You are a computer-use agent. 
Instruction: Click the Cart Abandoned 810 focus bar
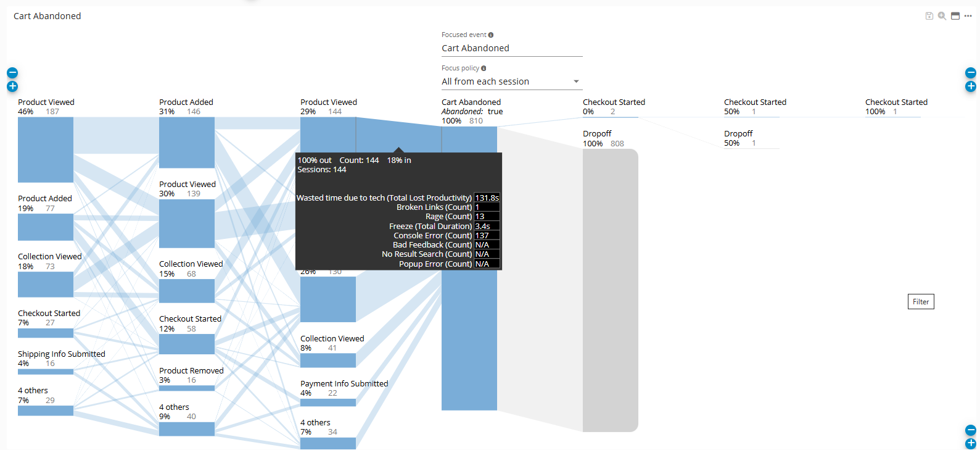tap(469, 340)
